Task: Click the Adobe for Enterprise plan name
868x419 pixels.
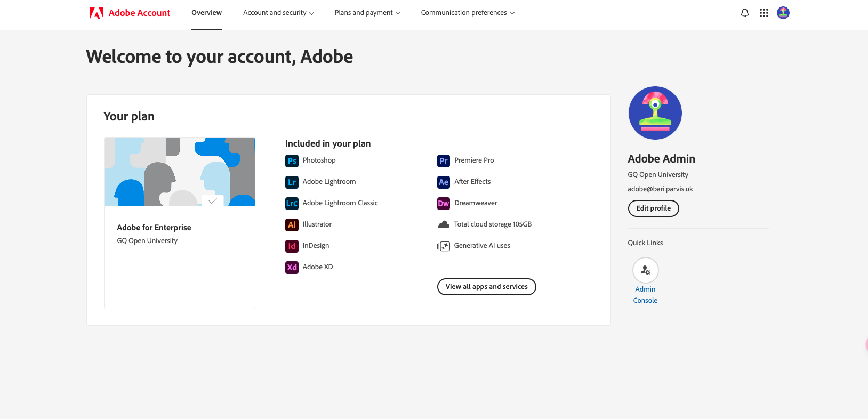Action: (154, 228)
